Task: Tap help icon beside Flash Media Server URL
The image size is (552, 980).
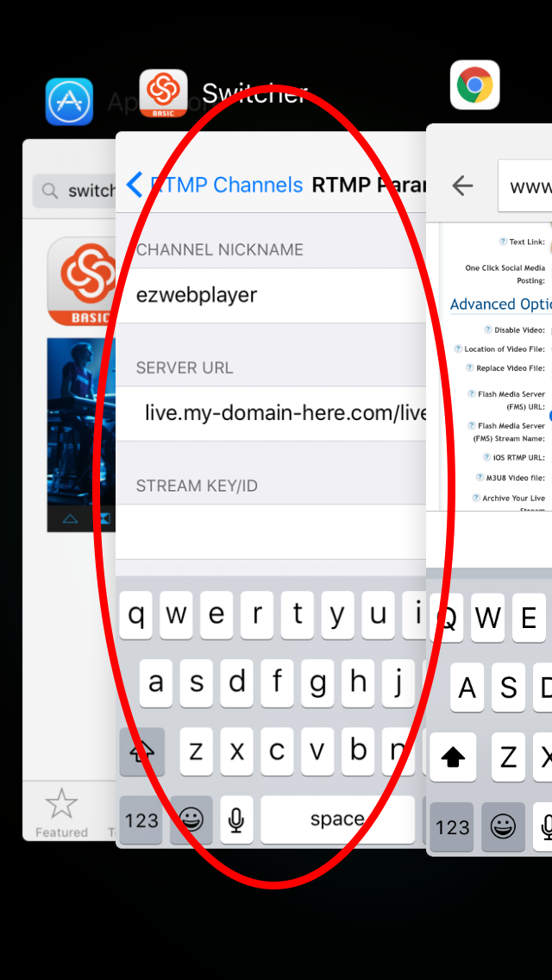Action: pos(472,393)
